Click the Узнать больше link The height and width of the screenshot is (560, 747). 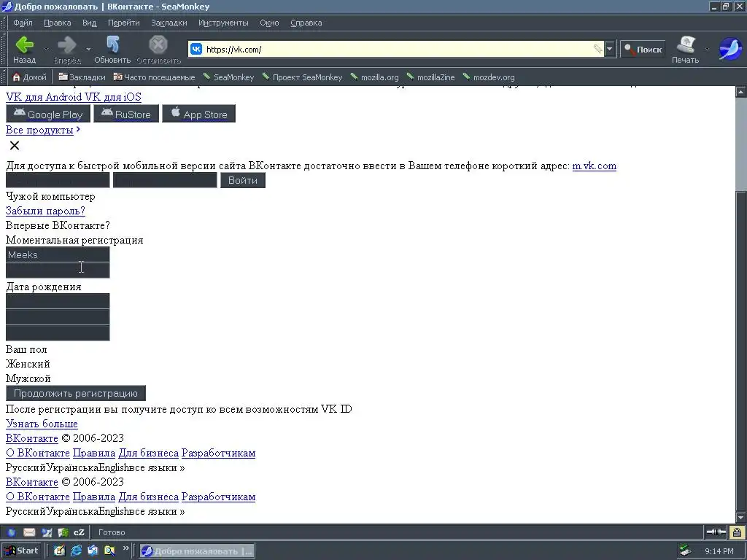coord(42,424)
